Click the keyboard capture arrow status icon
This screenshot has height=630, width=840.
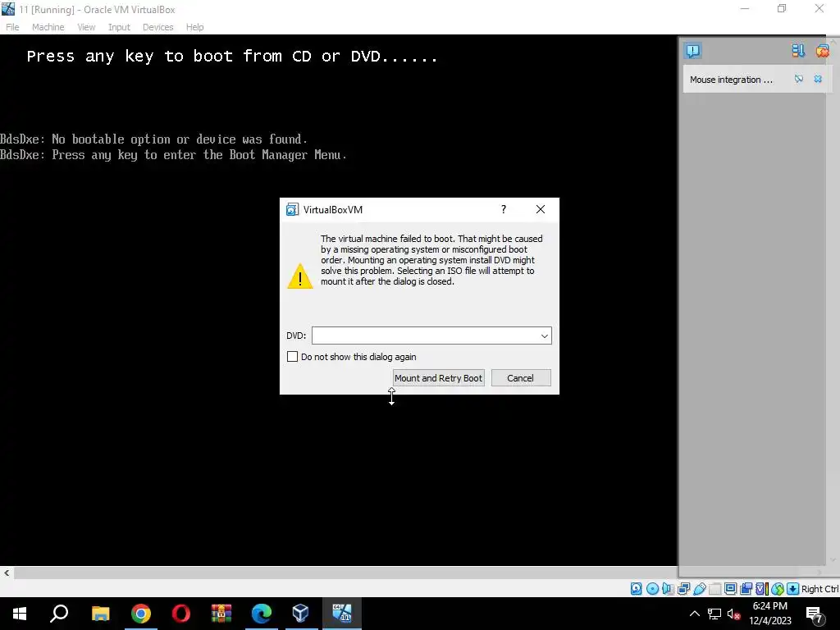(793, 589)
